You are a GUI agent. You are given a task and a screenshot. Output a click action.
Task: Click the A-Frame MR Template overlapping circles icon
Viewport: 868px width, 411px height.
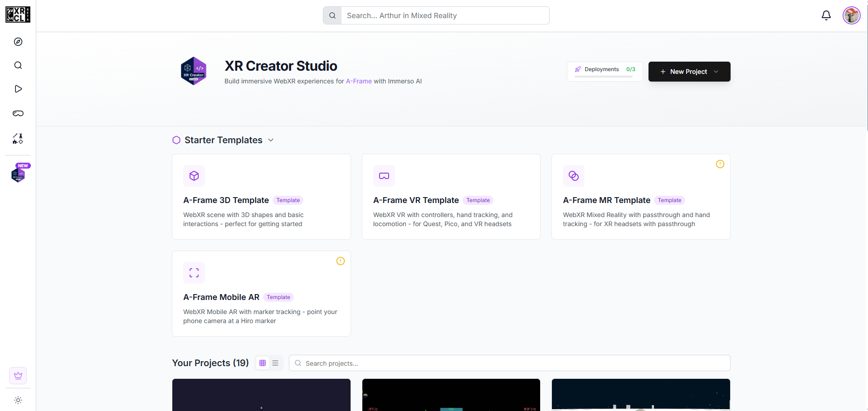[574, 176]
